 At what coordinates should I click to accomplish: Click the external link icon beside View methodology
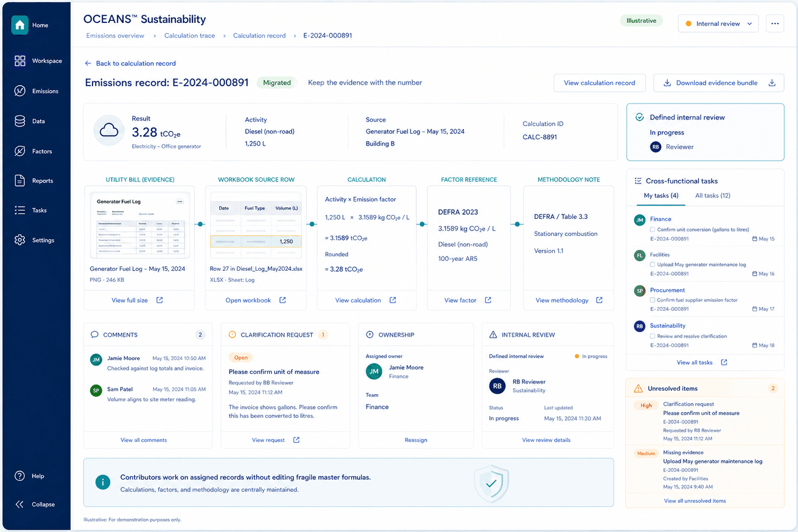[599, 300]
